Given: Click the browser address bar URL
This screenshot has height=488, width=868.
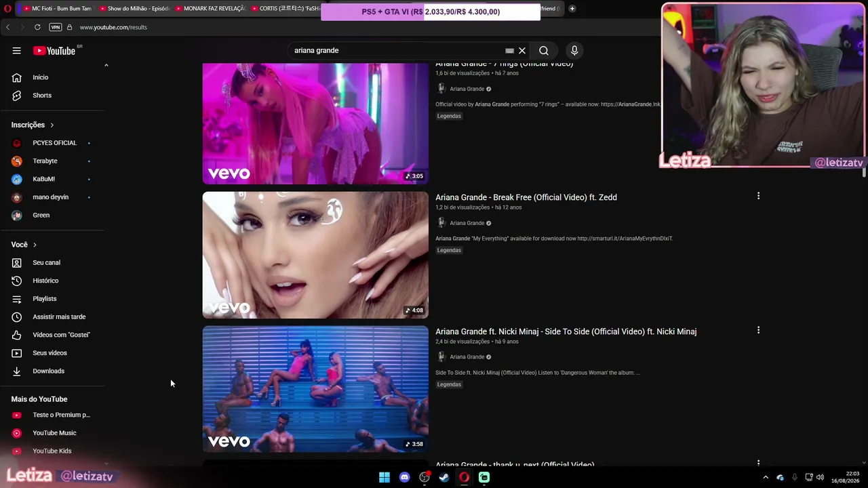Looking at the screenshot, I should [x=113, y=27].
